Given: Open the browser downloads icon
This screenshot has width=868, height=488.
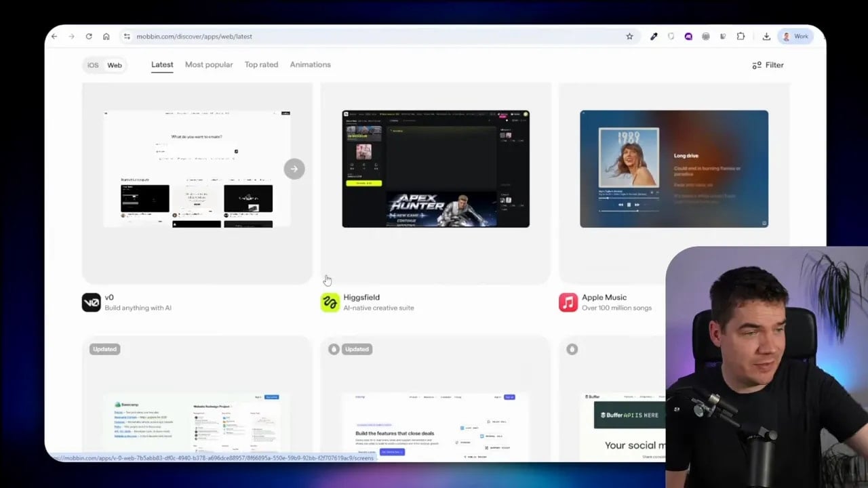Looking at the screenshot, I should pyautogui.click(x=766, y=37).
